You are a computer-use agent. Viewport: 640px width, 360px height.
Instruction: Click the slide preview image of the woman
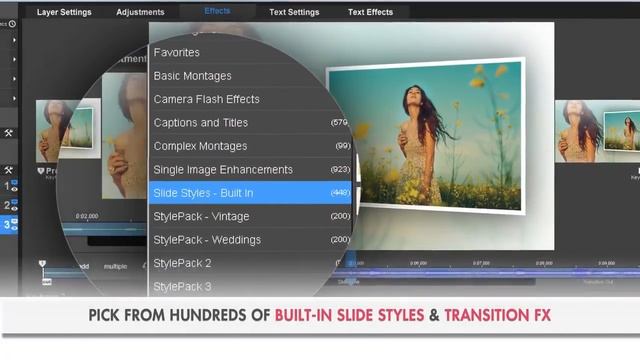point(426,136)
